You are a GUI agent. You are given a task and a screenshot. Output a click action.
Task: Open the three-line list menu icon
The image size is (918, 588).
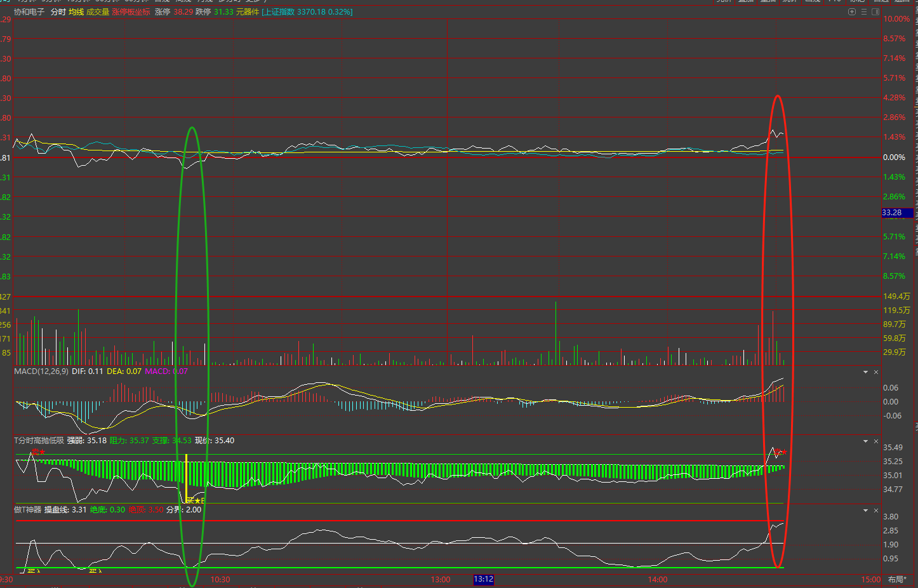pyautogui.click(x=864, y=12)
